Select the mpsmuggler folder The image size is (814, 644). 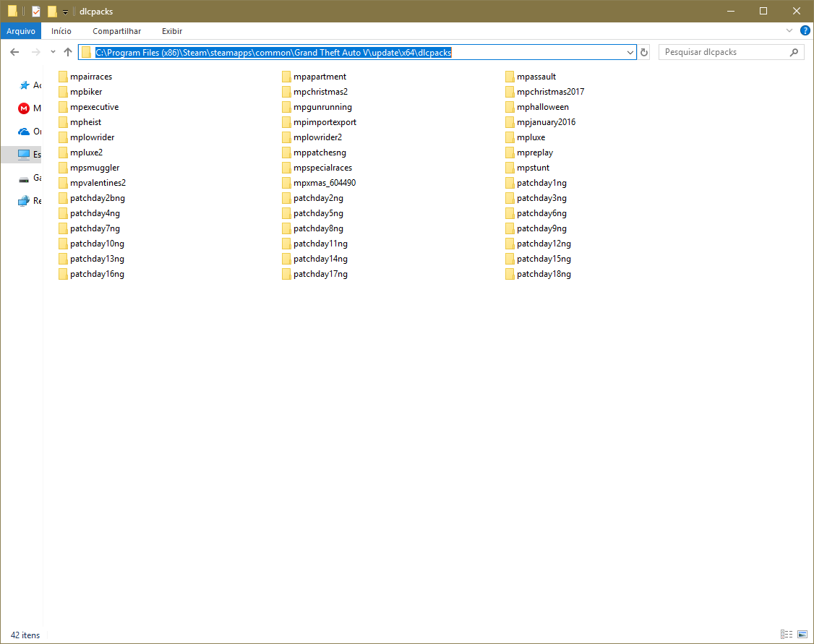coord(90,168)
